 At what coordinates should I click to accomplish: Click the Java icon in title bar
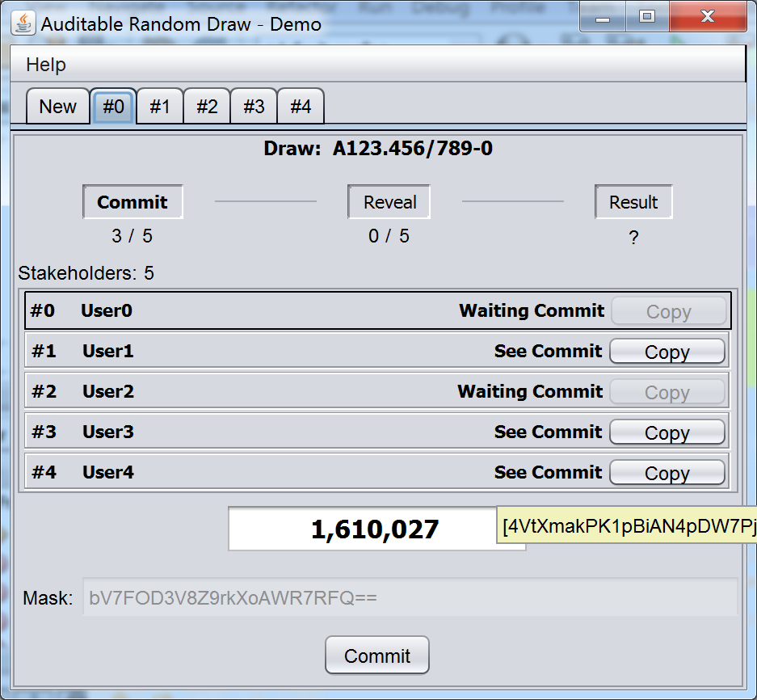click(23, 23)
